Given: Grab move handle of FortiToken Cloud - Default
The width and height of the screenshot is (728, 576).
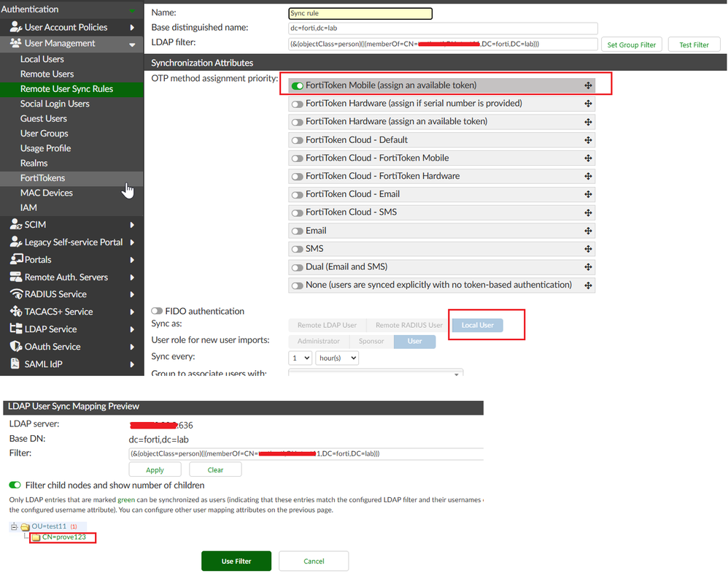Looking at the screenshot, I should pyautogui.click(x=588, y=140).
